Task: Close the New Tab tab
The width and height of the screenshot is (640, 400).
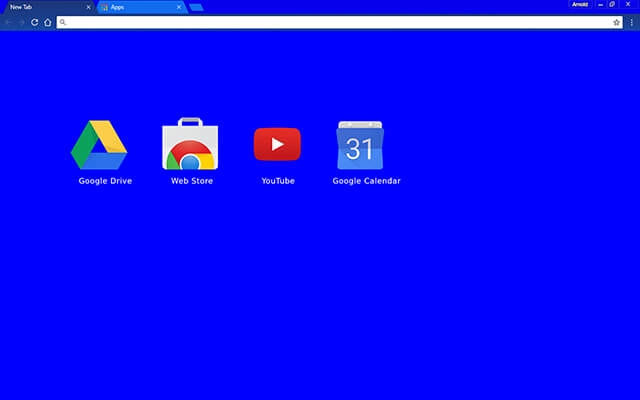Action: 88,7
